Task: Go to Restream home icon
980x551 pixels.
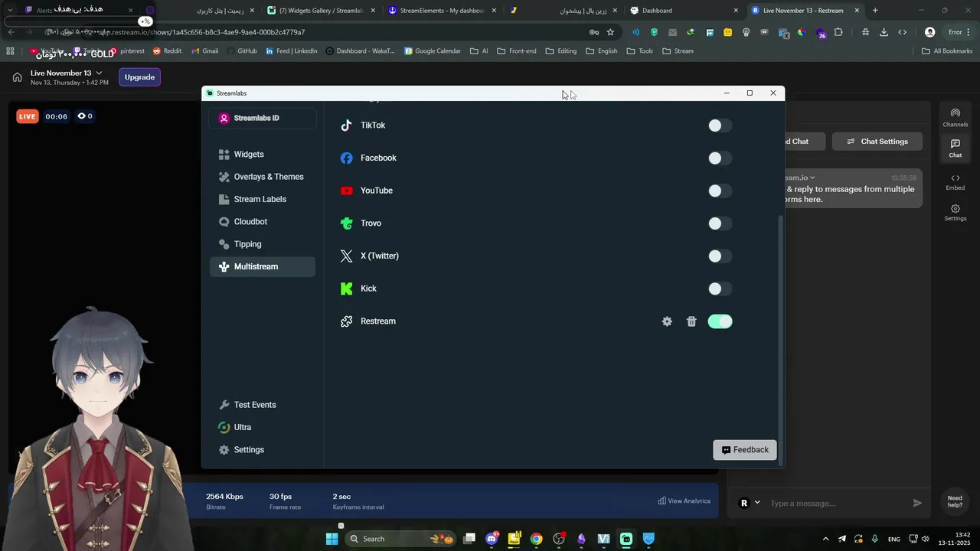Action: point(17,77)
